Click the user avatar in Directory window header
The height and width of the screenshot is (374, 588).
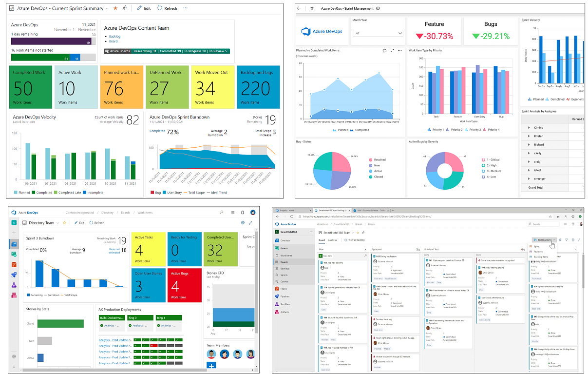tap(253, 213)
